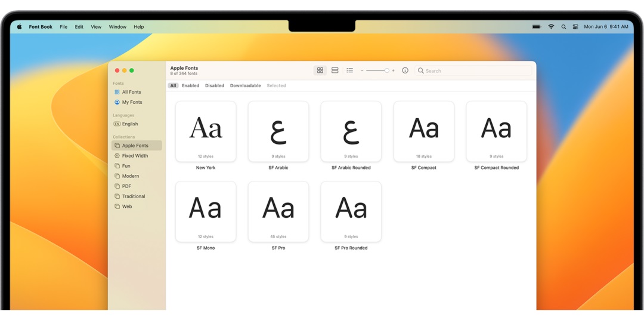Open the font info button
Screen dimensions: 644x320
(x=405, y=70)
